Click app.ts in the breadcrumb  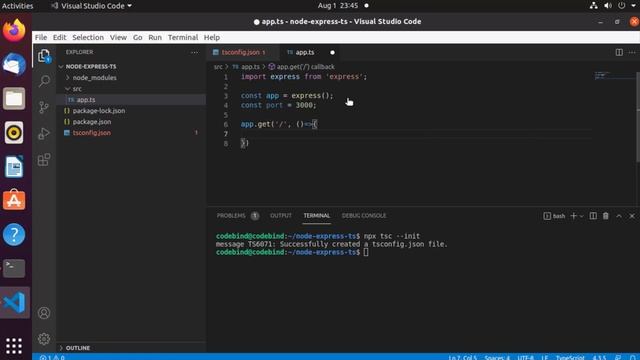pyautogui.click(x=250, y=67)
